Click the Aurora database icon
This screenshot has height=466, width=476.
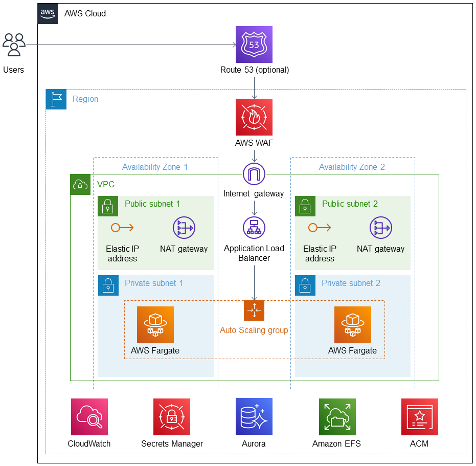click(254, 416)
